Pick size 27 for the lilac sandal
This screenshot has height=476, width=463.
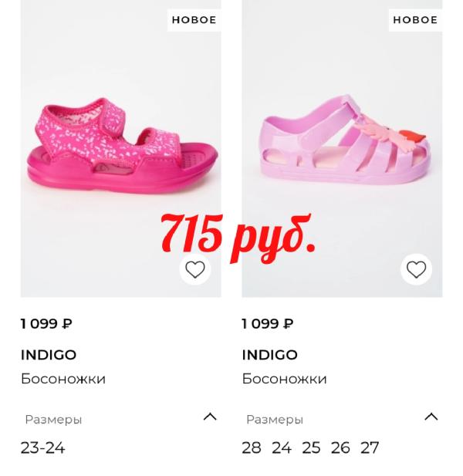click(370, 447)
